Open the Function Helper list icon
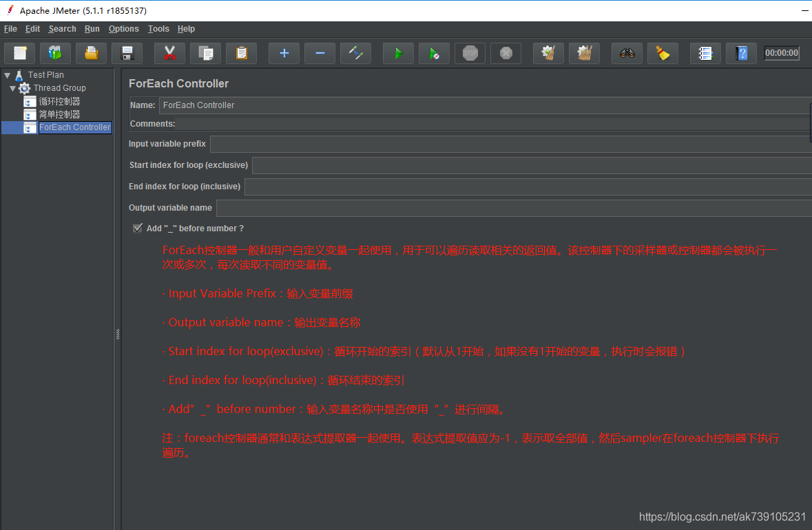Viewport: 812px width, 530px height. (705, 53)
